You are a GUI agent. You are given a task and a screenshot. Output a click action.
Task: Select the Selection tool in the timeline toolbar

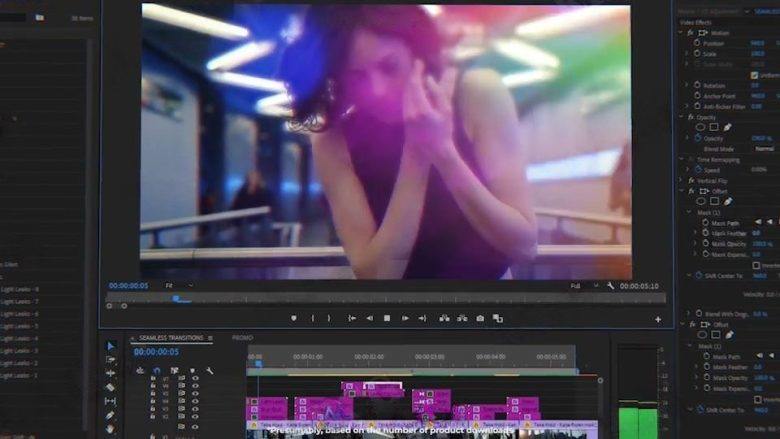[110, 346]
